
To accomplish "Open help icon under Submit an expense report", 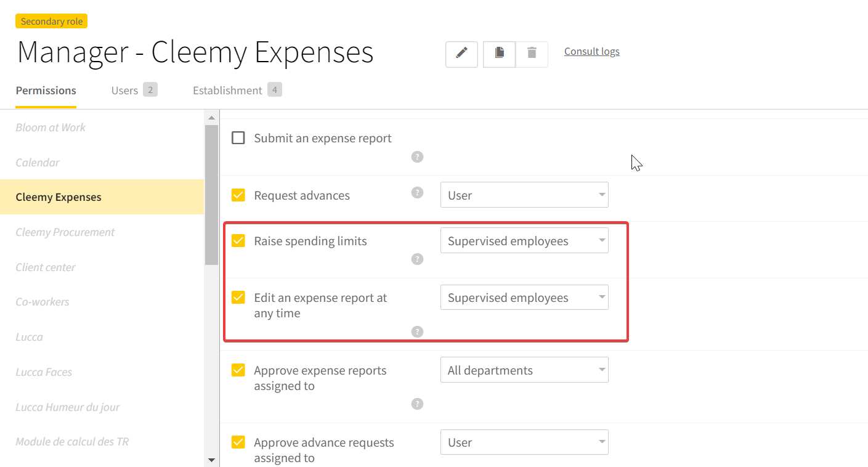I will 417,156.
